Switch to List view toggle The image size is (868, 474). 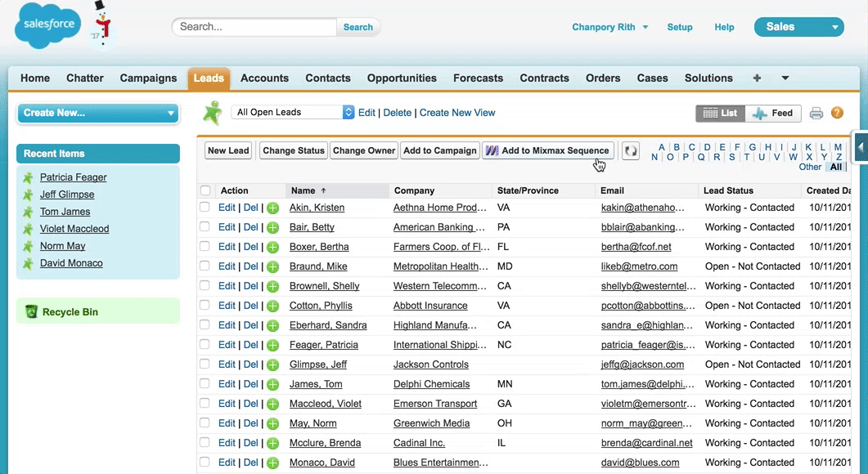tap(720, 113)
